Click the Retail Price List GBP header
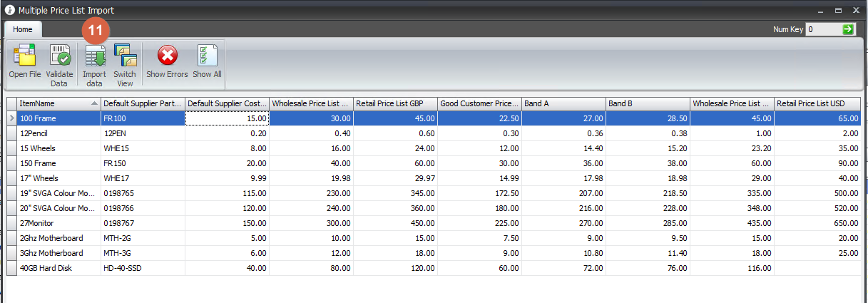Viewport: 868px width, 303px height. point(395,103)
